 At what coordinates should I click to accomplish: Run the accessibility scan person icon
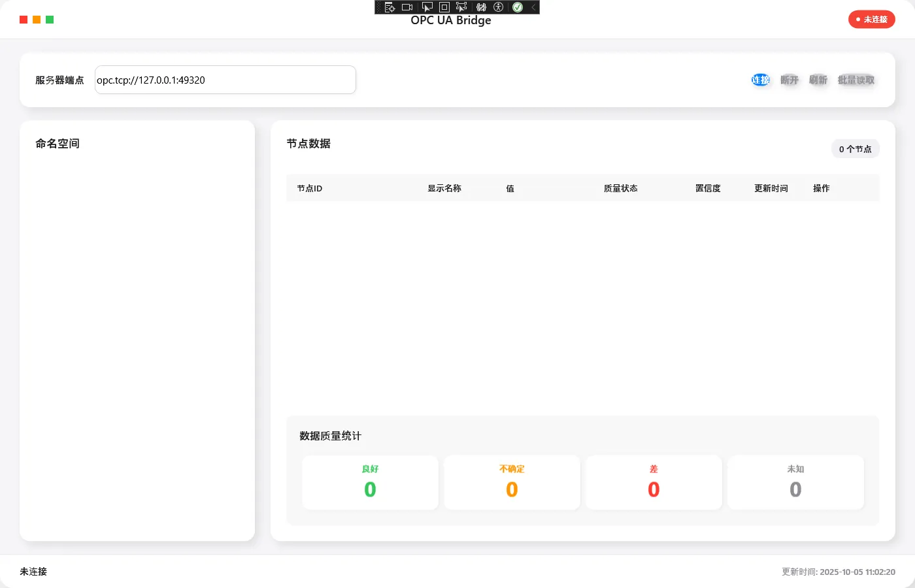499,7
